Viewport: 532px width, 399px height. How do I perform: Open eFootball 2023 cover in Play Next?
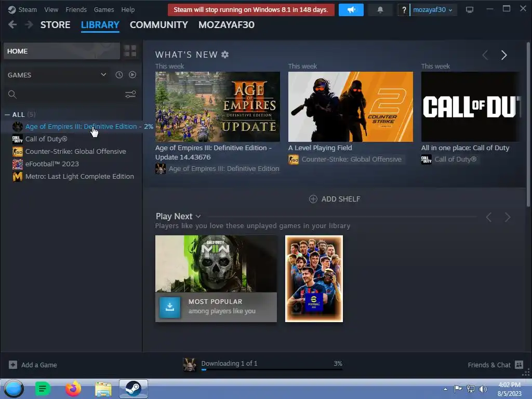314,278
